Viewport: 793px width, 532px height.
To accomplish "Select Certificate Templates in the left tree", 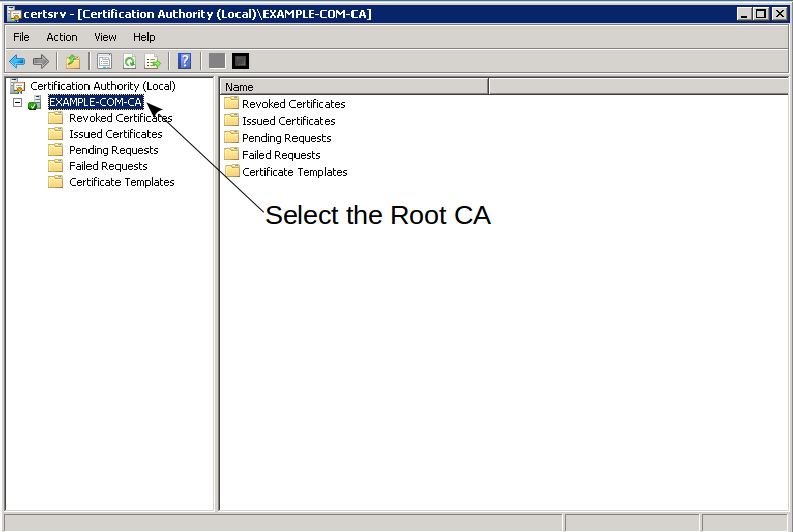I will coord(121,182).
